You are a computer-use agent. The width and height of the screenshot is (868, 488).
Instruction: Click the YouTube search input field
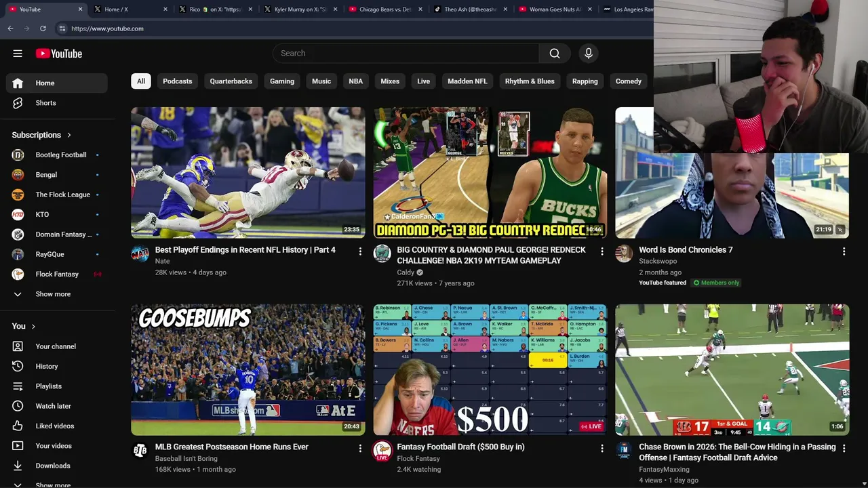tap(406, 54)
